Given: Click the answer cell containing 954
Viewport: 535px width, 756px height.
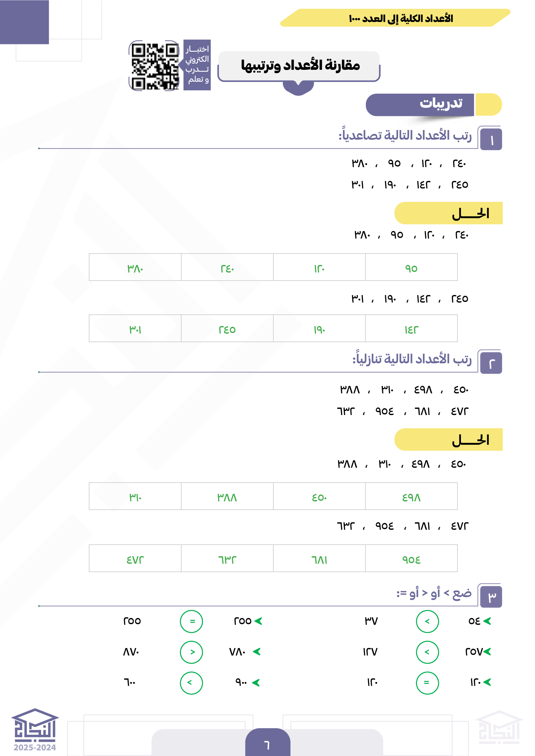Looking at the screenshot, I should click(x=411, y=559).
